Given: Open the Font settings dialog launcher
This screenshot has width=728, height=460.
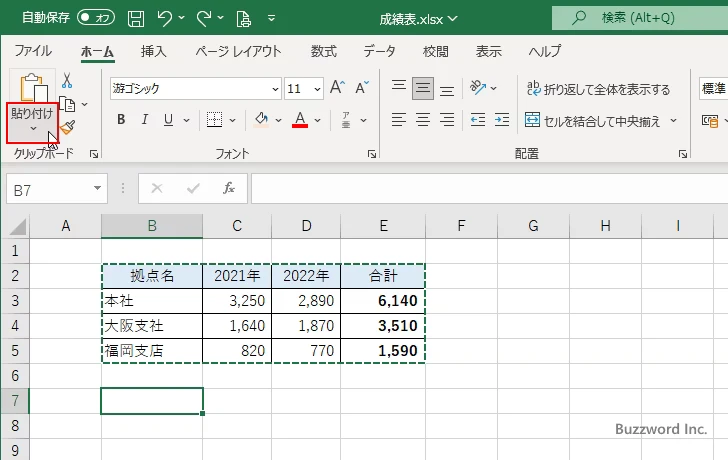Looking at the screenshot, I should pyautogui.click(x=372, y=154).
